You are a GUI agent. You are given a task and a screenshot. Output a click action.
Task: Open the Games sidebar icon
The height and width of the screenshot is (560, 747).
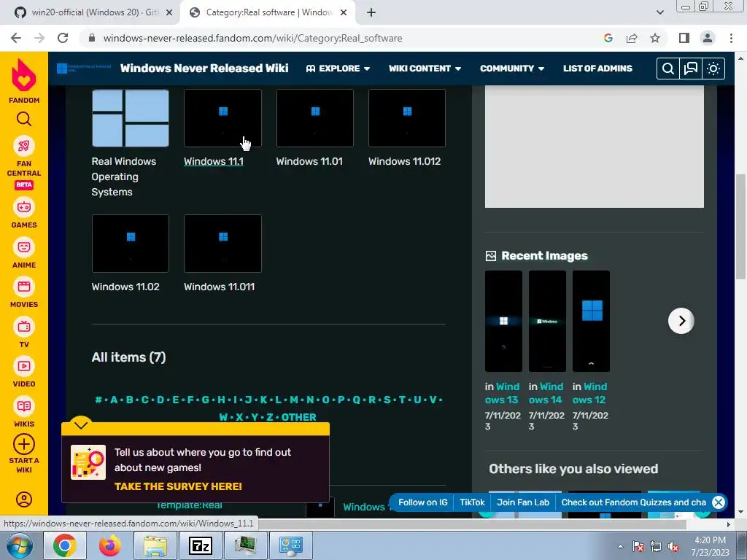coord(24,207)
